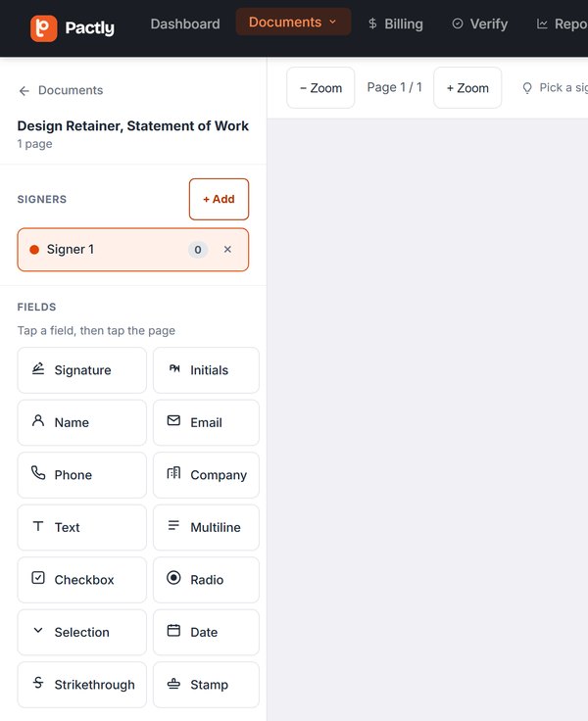The image size is (588, 721).
Task: Click the Reports chart icon
Action: (542, 24)
